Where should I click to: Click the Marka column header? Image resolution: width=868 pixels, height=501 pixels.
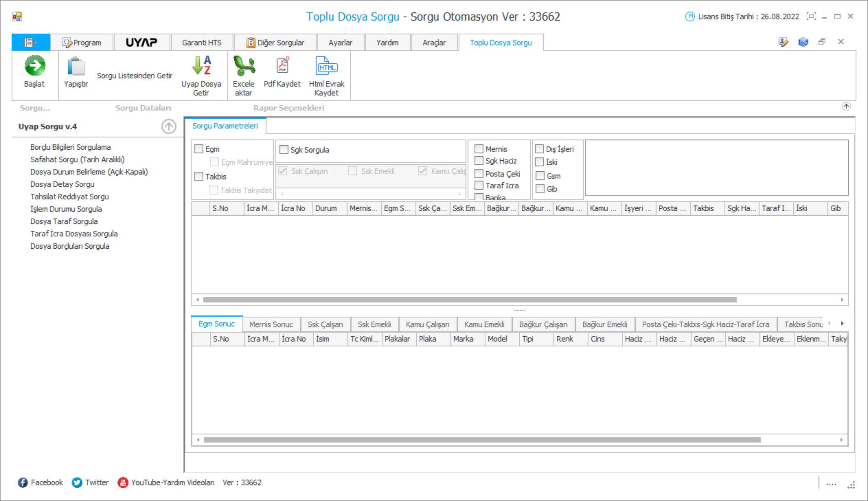click(467, 339)
